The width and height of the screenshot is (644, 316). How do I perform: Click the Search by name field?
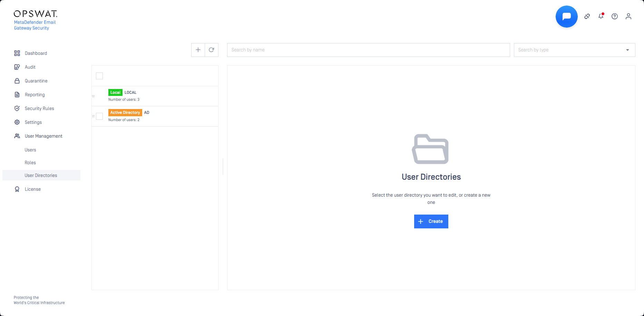[368, 50]
